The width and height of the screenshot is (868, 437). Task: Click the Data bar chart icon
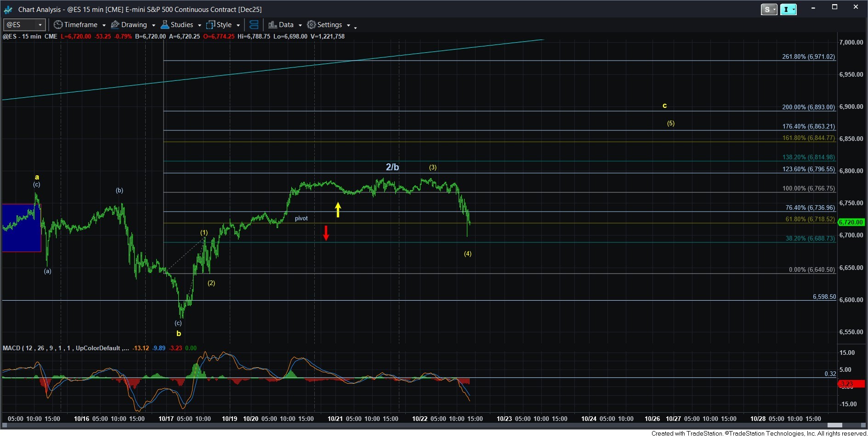click(x=272, y=25)
